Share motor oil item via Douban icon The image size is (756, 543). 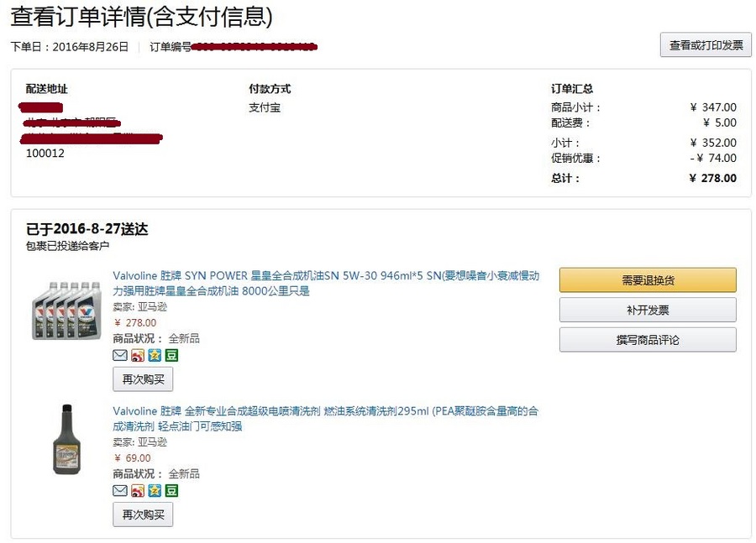pos(171,356)
